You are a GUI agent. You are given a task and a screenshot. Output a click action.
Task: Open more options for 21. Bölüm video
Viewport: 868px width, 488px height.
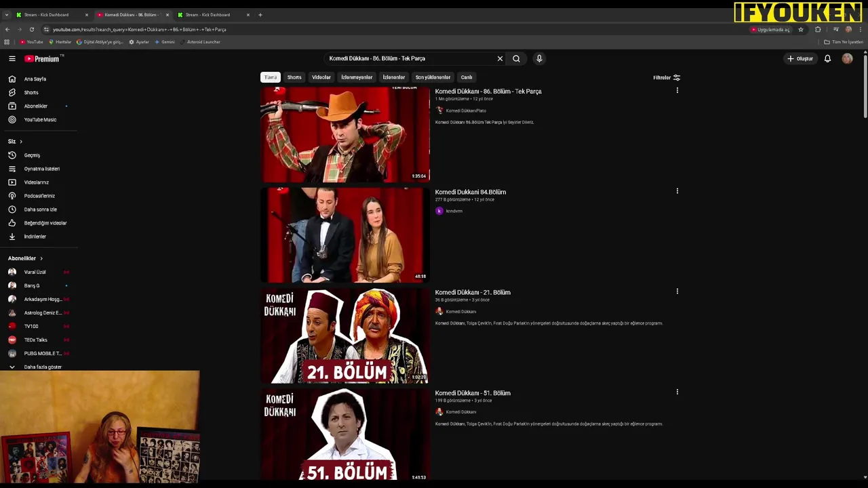pos(677,291)
